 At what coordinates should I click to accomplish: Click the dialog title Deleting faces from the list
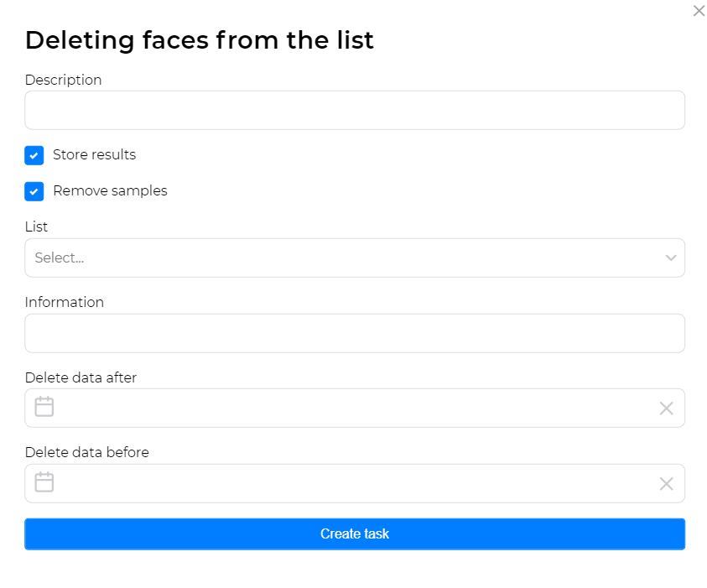click(x=200, y=39)
